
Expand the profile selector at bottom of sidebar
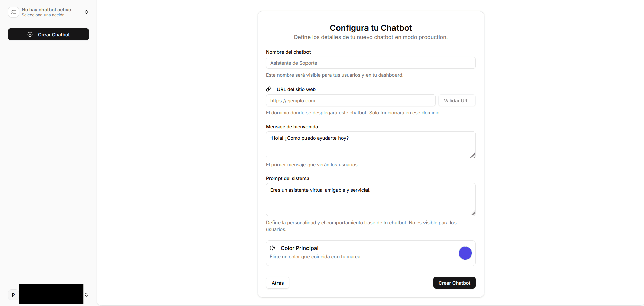point(86,294)
